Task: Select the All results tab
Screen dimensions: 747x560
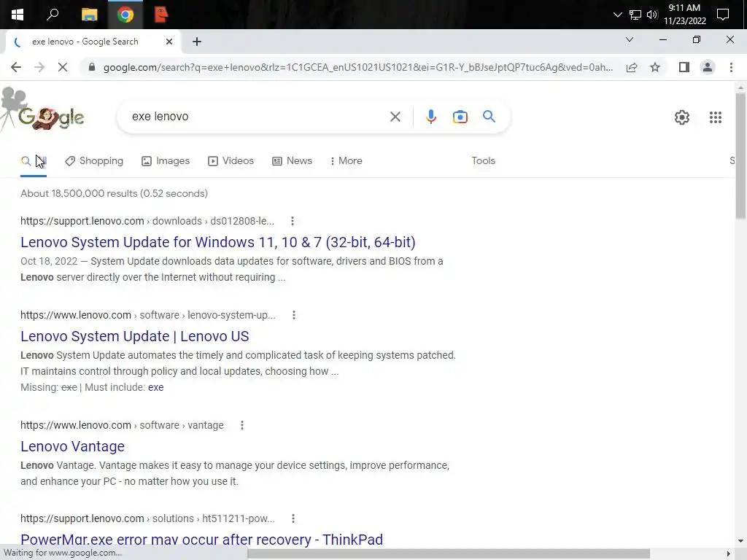Action: pyautogui.click(x=34, y=161)
